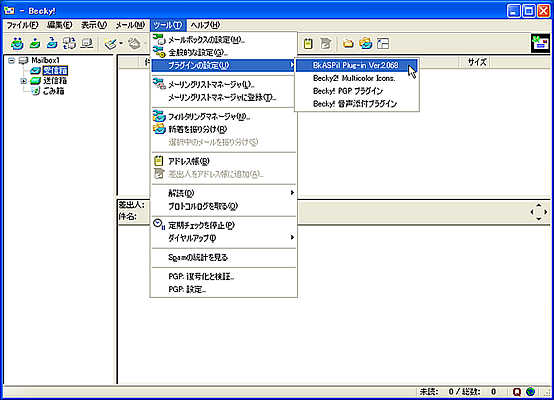Select Becky2! Multicolor Icons. plugin entry
This screenshot has width=554, height=400.
click(x=356, y=78)
